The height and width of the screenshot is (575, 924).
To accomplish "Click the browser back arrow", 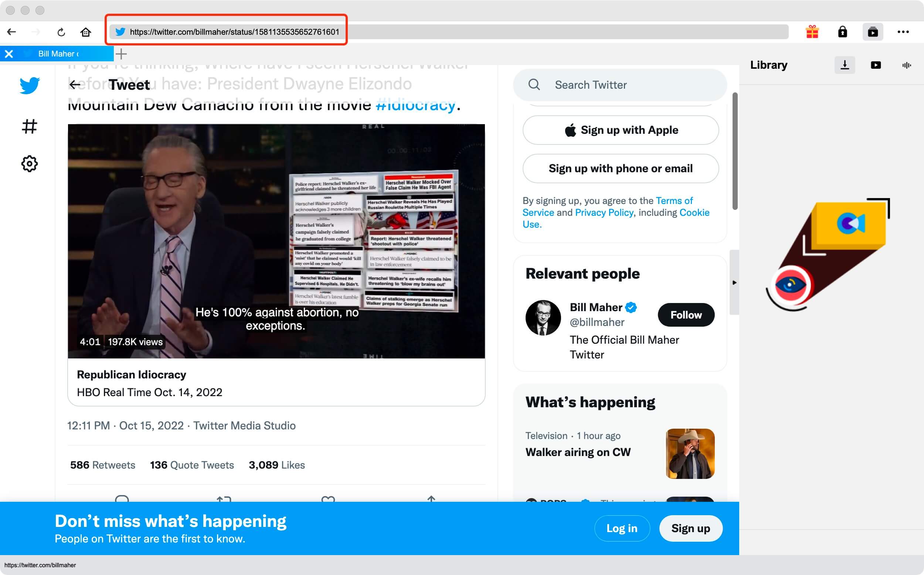I will [11, 32].
